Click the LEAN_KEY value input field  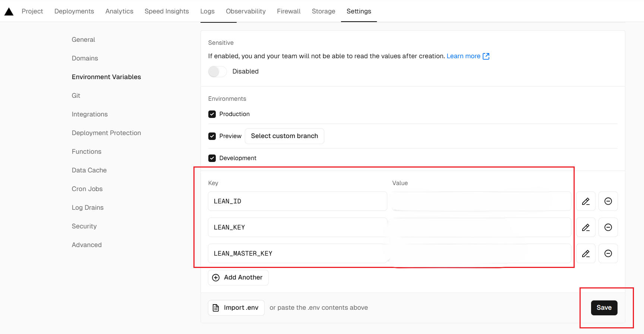(481, 228)
